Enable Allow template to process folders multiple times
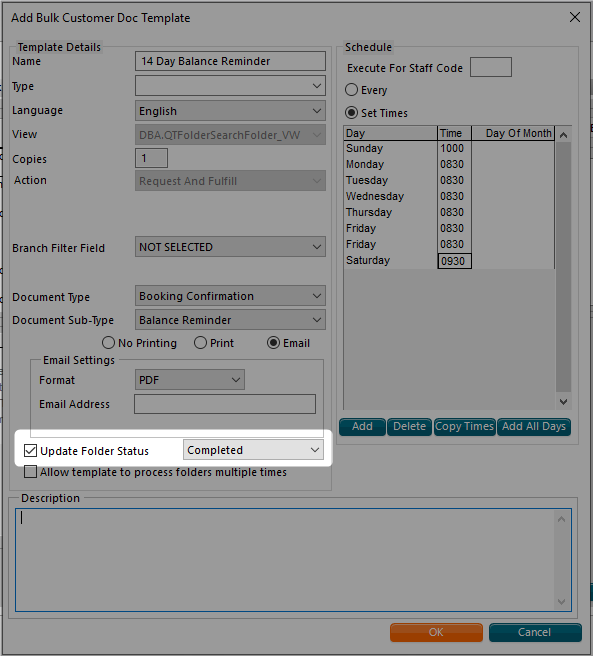 (31, 472)
